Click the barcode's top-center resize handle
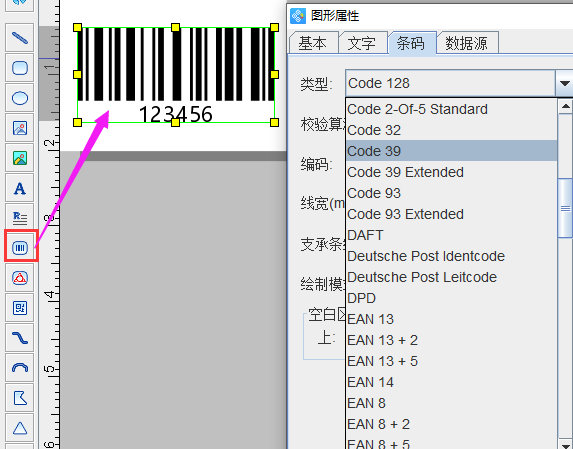The width and height of the screenshot is (573, 449). click(x=175, y=27)
